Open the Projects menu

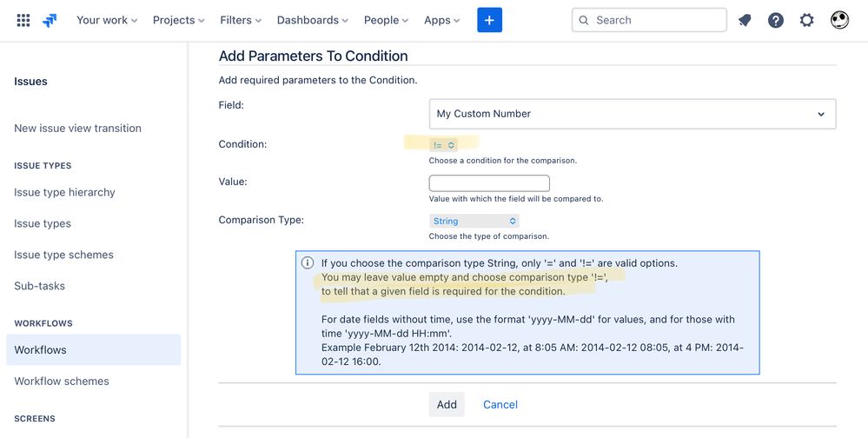tap(178, 20)
